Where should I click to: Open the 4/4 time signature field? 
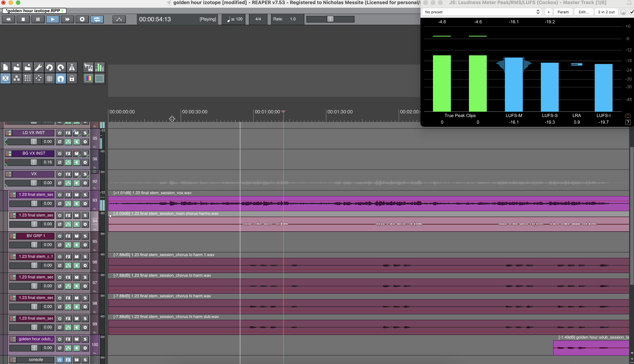(x=258, y=19)
